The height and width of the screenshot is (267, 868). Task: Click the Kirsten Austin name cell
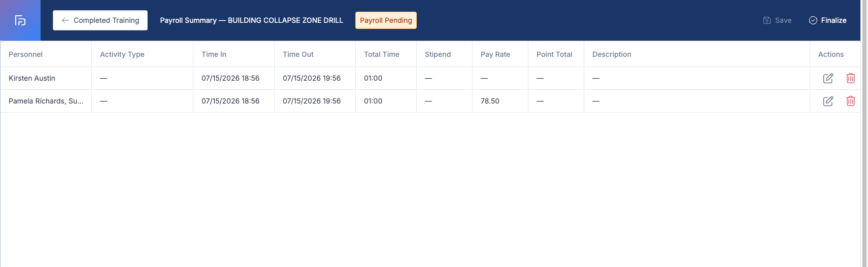[46, 78]
